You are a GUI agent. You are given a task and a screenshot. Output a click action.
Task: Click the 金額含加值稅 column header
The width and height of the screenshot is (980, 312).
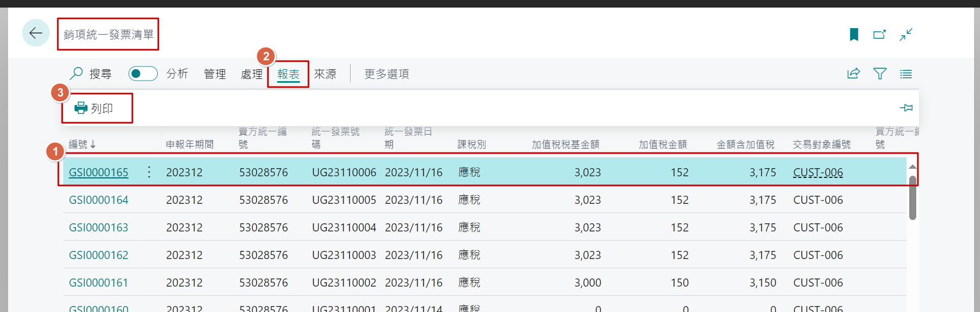pyautogui.click(x=746, y=144)
